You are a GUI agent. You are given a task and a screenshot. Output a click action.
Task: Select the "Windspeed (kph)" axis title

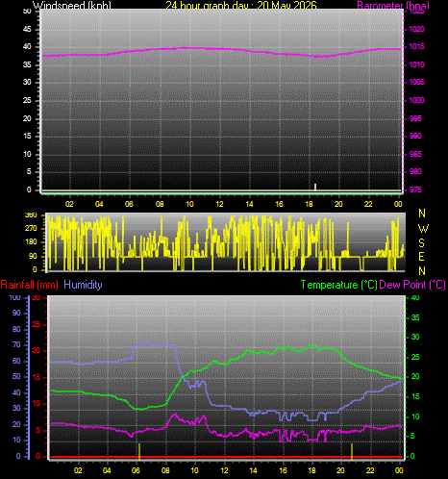point(72,5)
